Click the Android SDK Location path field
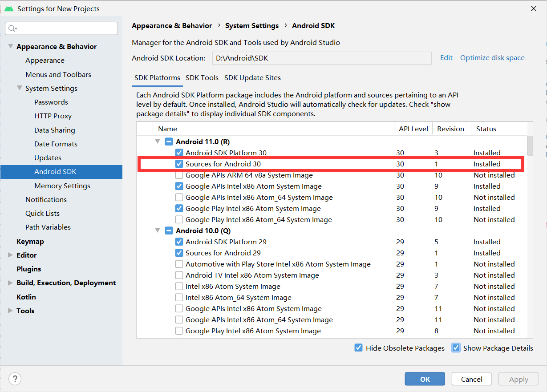Viewport: 547px width, 392px height. tap(322, 58)
